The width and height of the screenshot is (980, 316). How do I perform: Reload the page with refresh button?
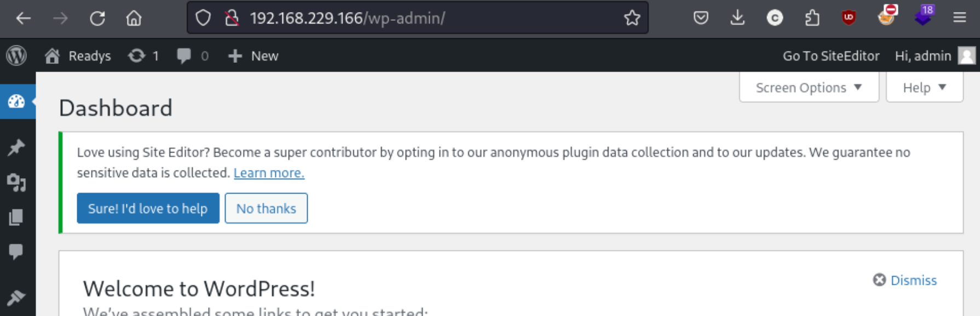(97, 18)
